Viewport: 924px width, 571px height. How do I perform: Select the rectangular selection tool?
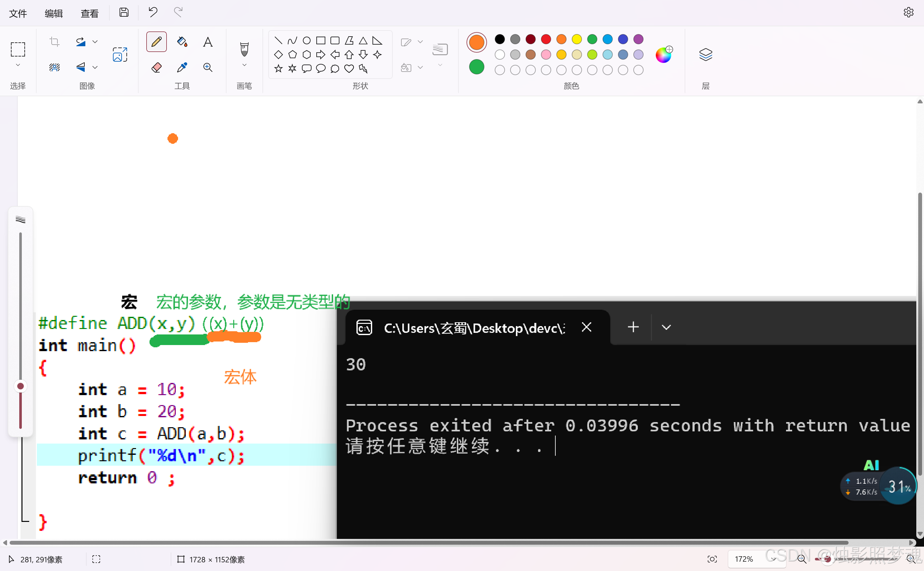coord(18,49)
